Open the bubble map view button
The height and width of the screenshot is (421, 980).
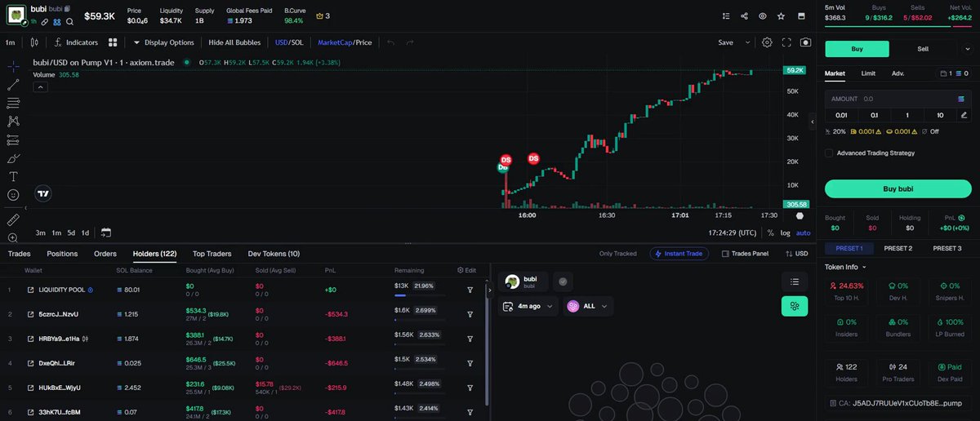pyautogui.click(x=794, y=306)
